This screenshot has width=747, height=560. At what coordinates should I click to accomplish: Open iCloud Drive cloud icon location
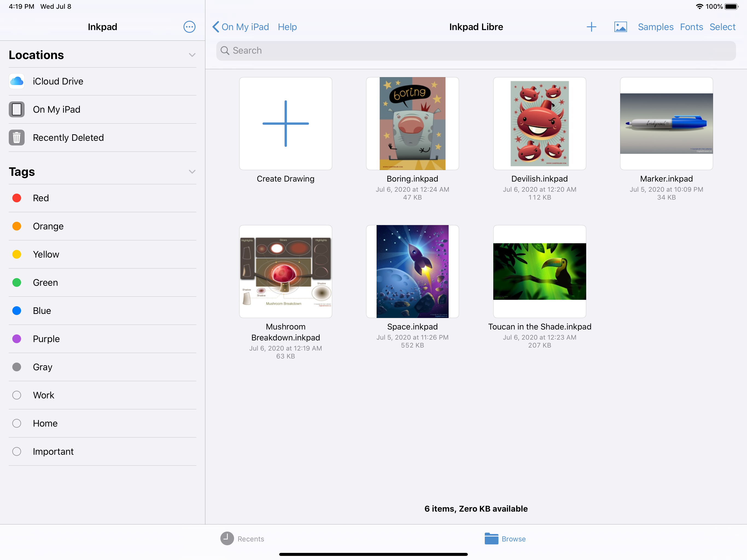click(17, 81)
